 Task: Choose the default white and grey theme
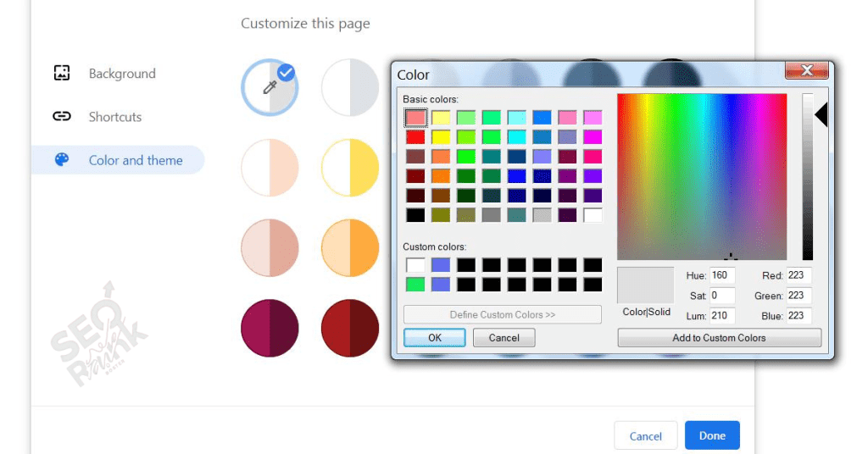tap(350, 87)
